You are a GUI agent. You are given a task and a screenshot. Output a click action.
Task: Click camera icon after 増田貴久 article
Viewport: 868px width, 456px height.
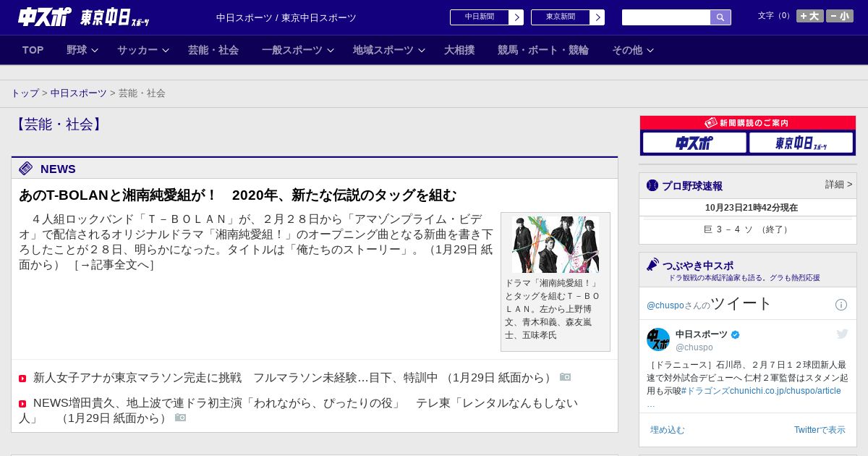click(x=181, y=418)
